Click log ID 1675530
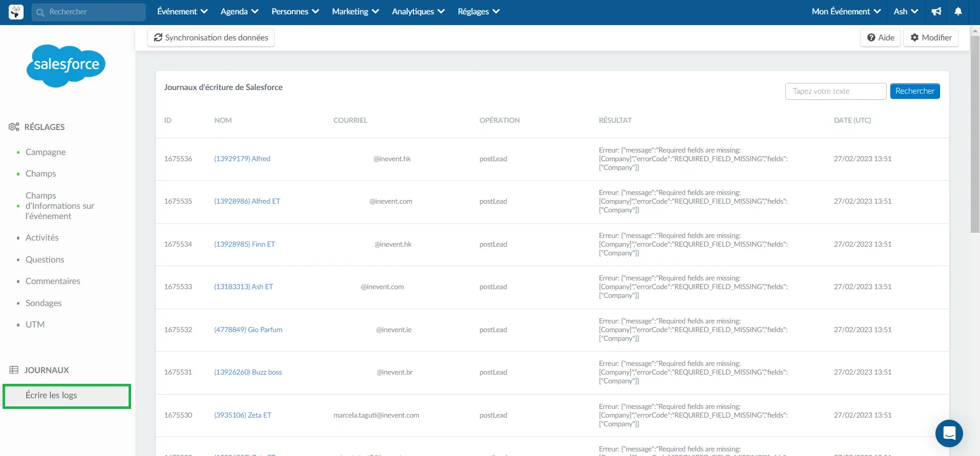 click(178, 415)
